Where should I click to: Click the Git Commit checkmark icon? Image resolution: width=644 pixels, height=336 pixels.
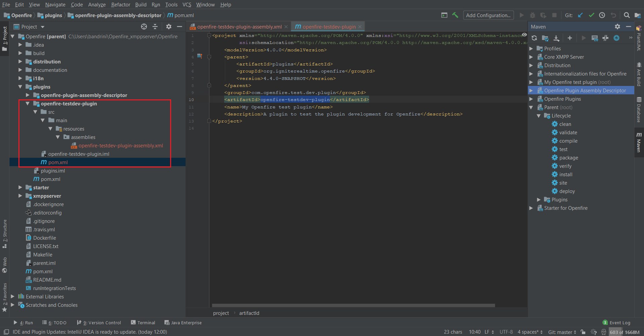(x=591, y=15)
